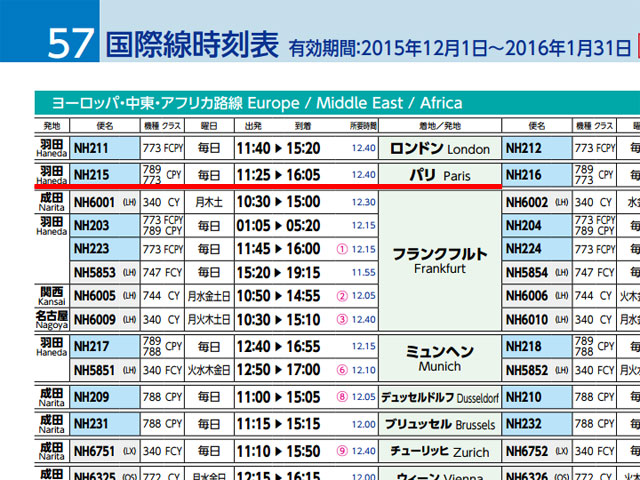
Task: Click duration 11.55 in NH5853 row
Action: [364, 272]
